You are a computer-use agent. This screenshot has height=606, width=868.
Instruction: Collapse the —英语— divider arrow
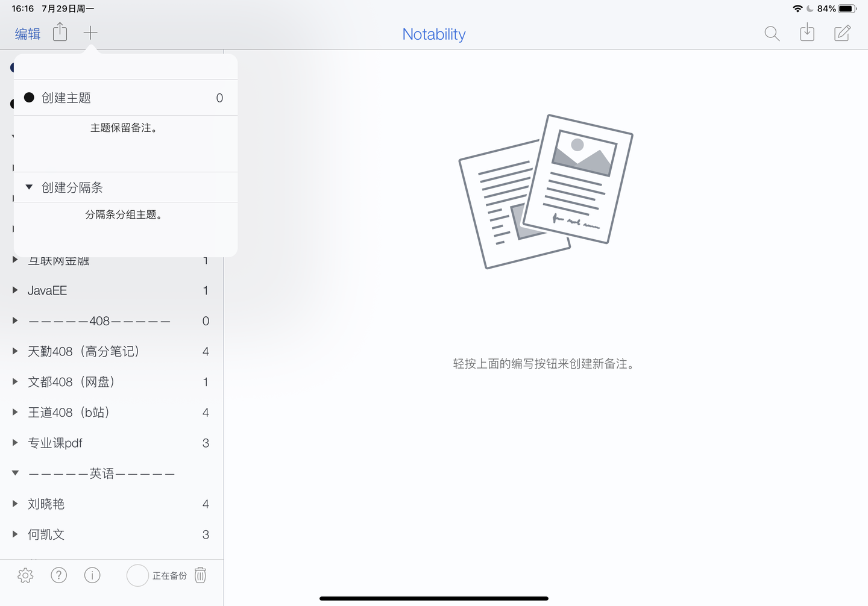(x=15, y=473)
